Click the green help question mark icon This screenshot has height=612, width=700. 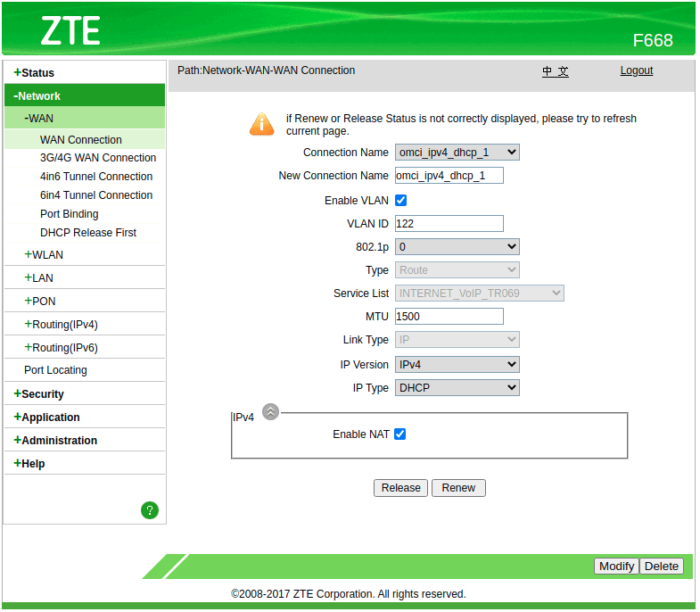pyautogui.click(x=150, y=510)
